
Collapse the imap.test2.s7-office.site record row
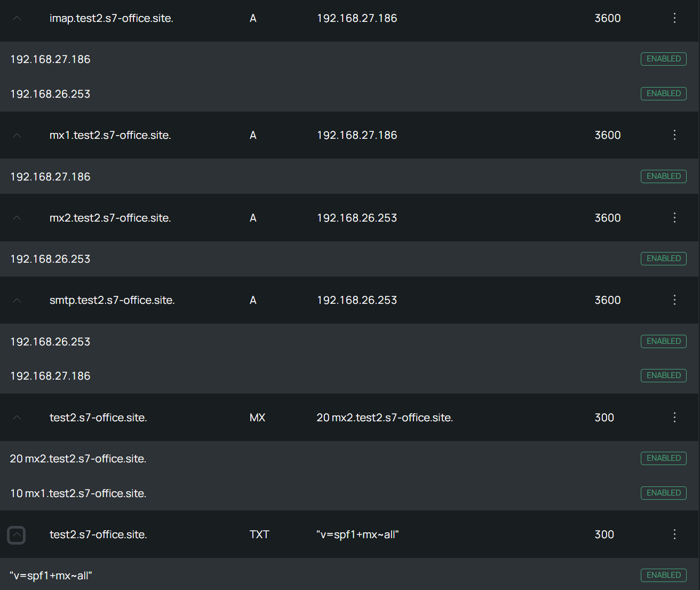pyautogui.click(x=17, y=18)
